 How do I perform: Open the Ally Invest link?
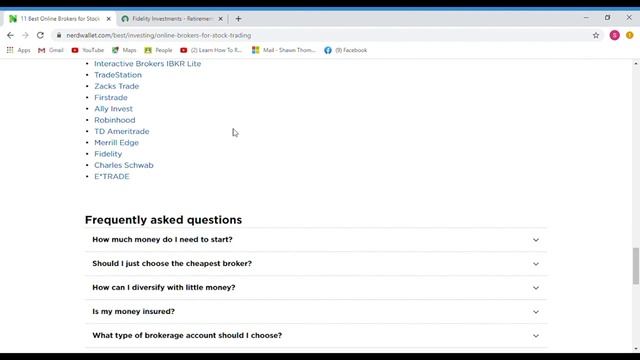tap(113, 109)
